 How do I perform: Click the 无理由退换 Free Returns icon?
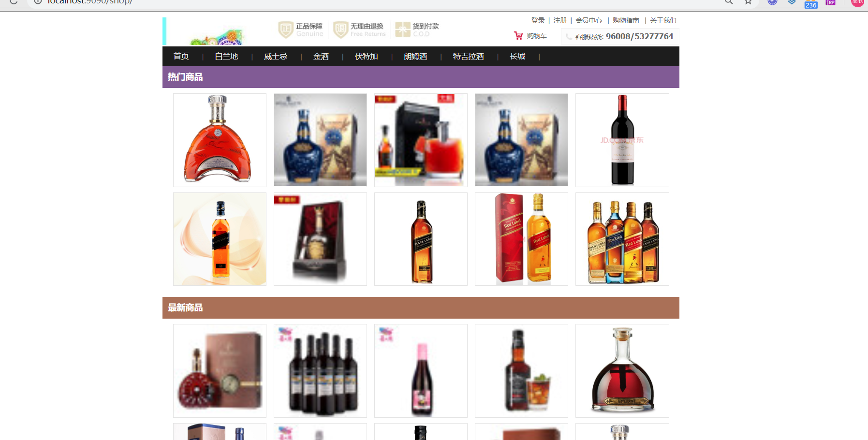340,29
